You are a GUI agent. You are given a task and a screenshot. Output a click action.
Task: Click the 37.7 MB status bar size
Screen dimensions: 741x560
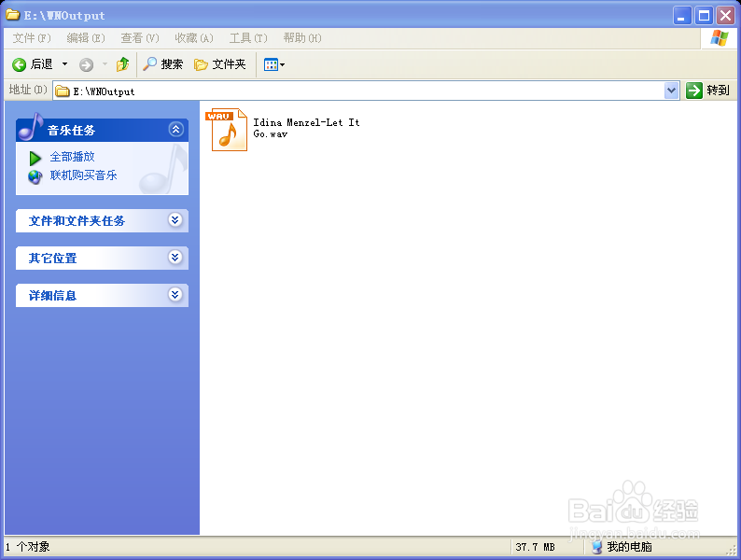pos(535,547)
